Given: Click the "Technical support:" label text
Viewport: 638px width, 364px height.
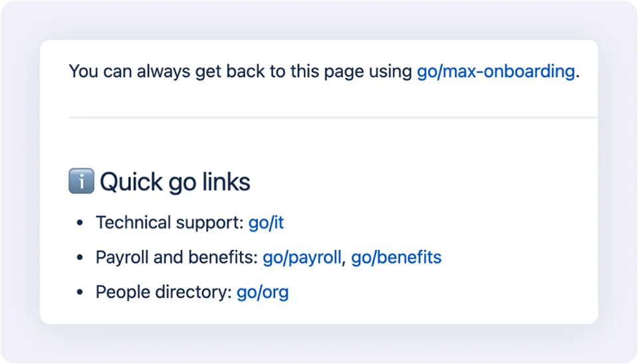Looking at the screenshot, I should coord(169,223).
